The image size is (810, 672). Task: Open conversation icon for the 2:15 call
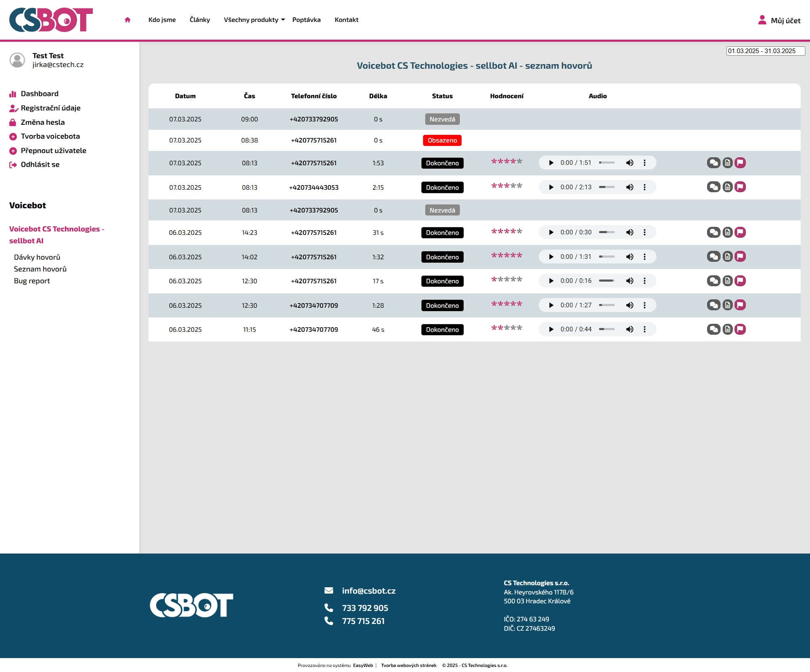[713, 187]
